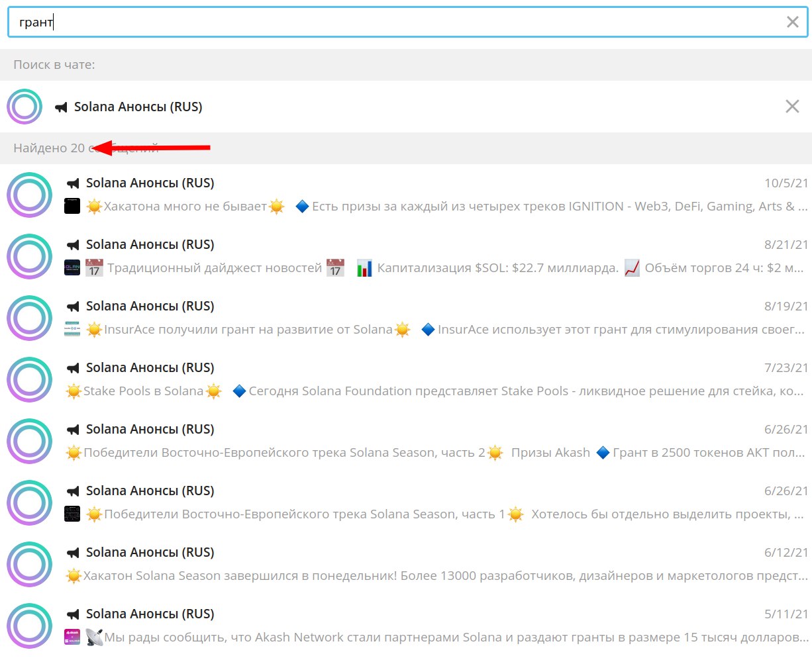Select the channel avatar of the 8/19/21 result

click(x=29, y=318)
